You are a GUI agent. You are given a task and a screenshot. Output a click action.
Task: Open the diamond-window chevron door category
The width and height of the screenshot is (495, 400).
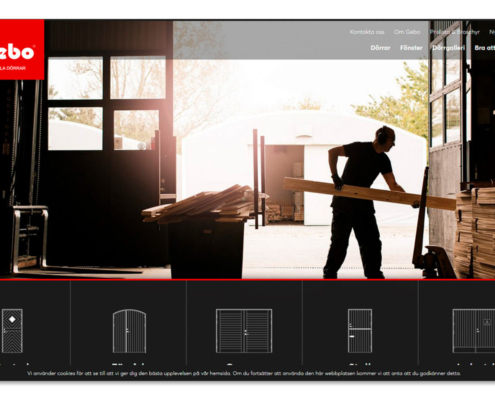[x=12, y=331]
